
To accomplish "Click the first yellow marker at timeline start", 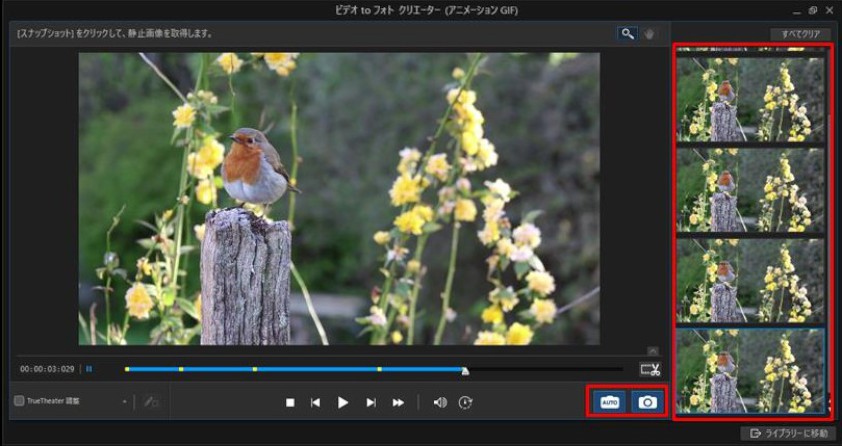I will pyautogui.click(x=127, y=369).
